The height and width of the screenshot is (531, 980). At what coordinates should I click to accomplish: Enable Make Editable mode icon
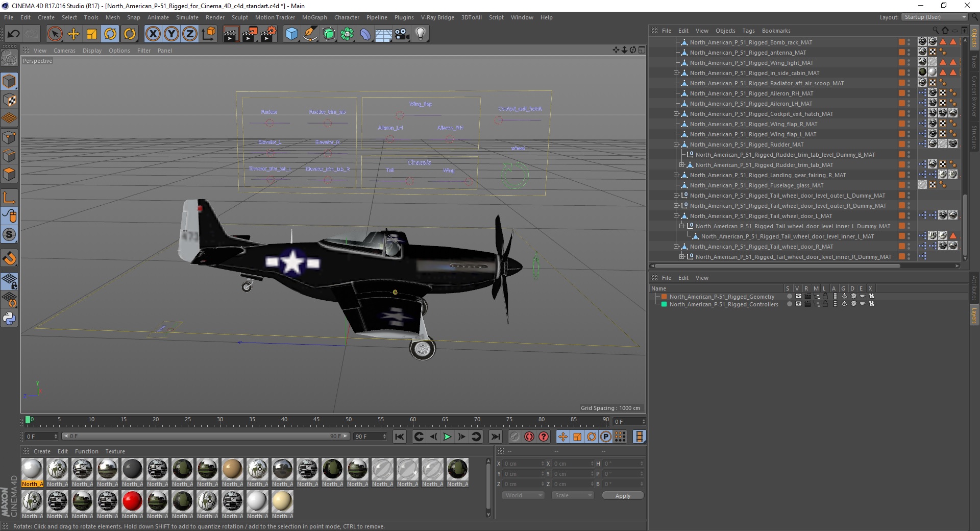(9, 58)
